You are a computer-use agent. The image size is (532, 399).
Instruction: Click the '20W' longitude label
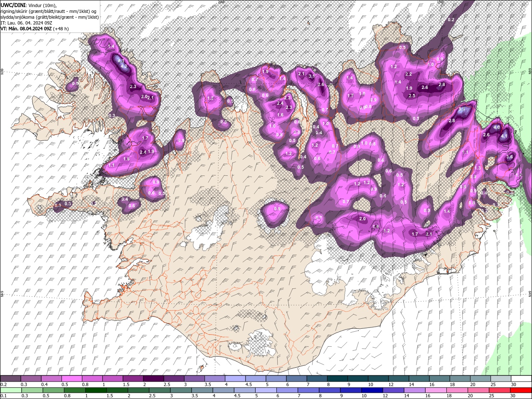pyautogui.click(x=221, y=2)
